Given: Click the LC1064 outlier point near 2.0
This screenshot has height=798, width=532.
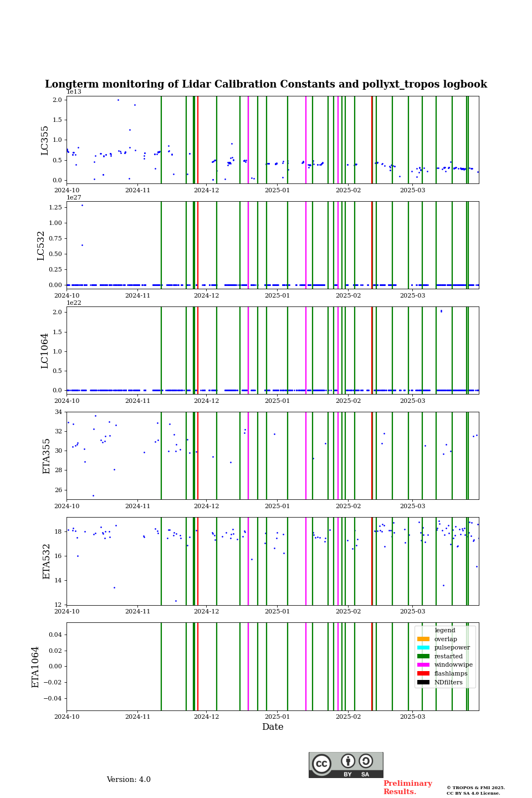Looking at the screenshot, I should point(441,311).
